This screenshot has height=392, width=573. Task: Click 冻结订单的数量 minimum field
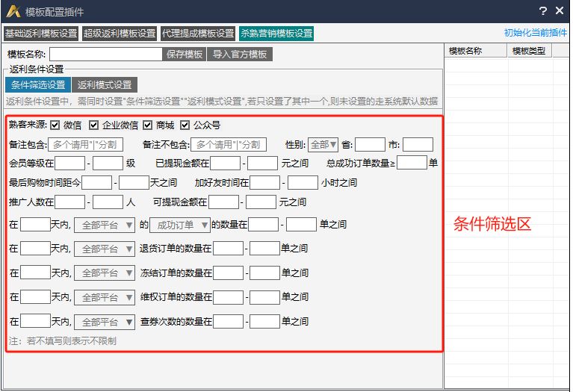228,273
